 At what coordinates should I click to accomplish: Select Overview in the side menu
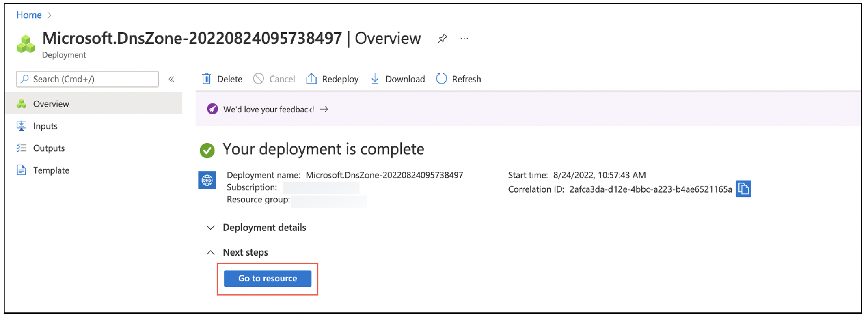click(94, 104)
